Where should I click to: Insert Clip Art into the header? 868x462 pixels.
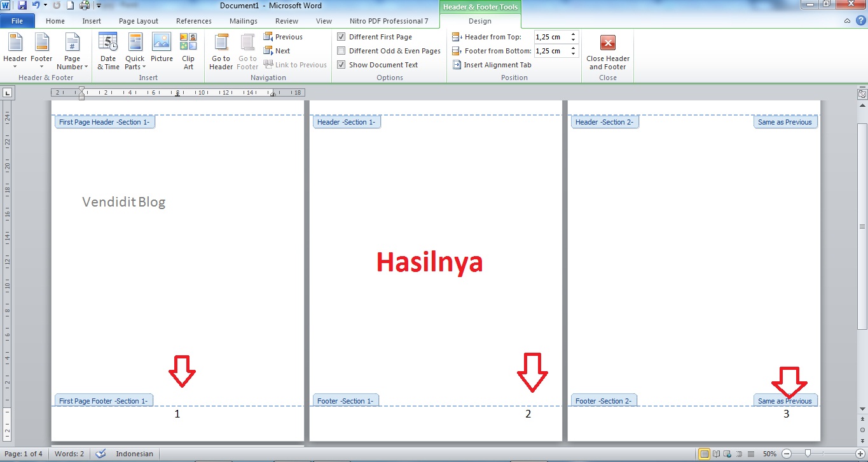(x=188, y=51)
